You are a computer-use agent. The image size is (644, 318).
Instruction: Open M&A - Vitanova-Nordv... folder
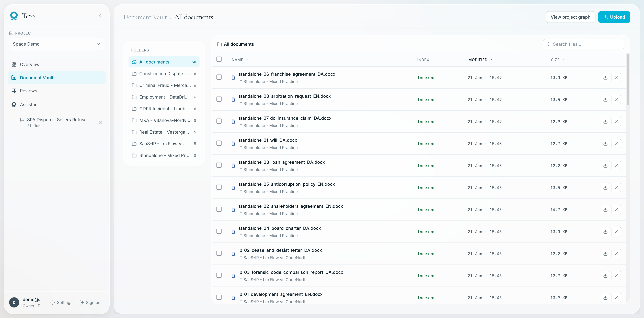click(x=164, y=120)
